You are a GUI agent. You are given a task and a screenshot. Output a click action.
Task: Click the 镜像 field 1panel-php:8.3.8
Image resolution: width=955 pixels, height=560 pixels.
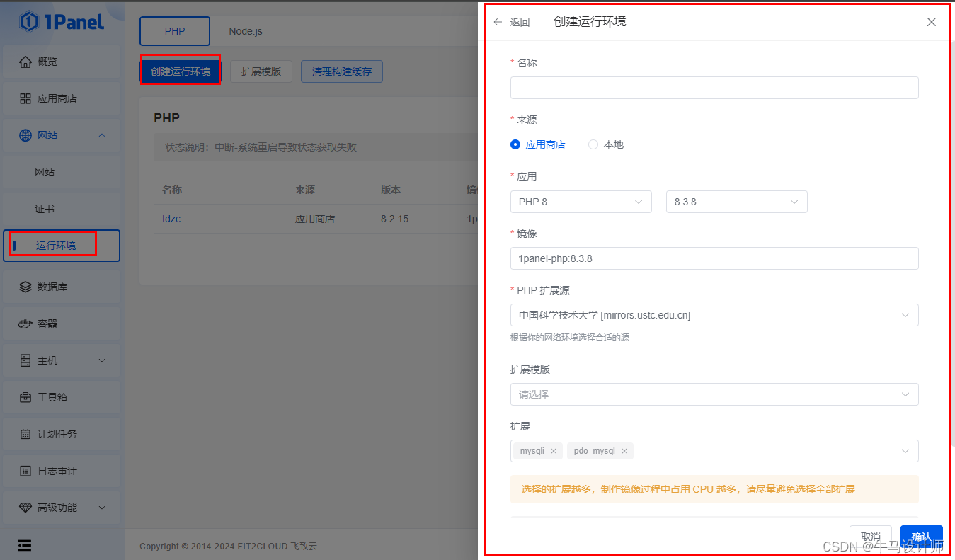(714, 258)
